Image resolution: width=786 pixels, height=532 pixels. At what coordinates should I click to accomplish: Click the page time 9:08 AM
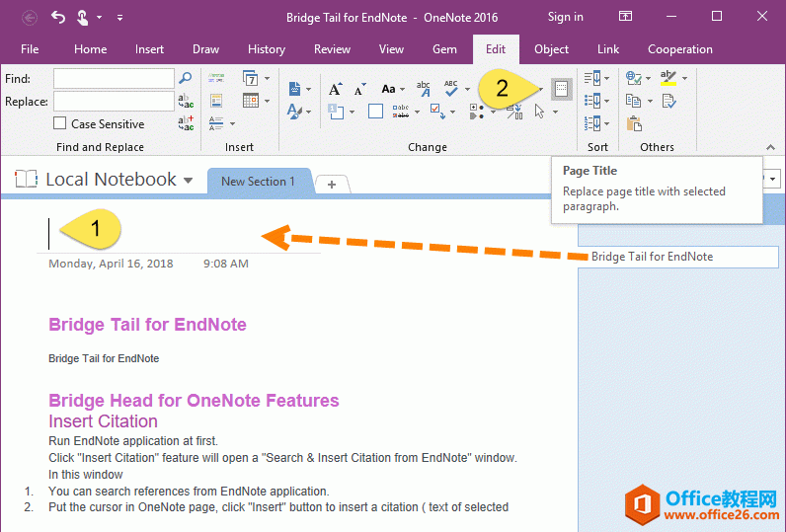pos(225,264)
